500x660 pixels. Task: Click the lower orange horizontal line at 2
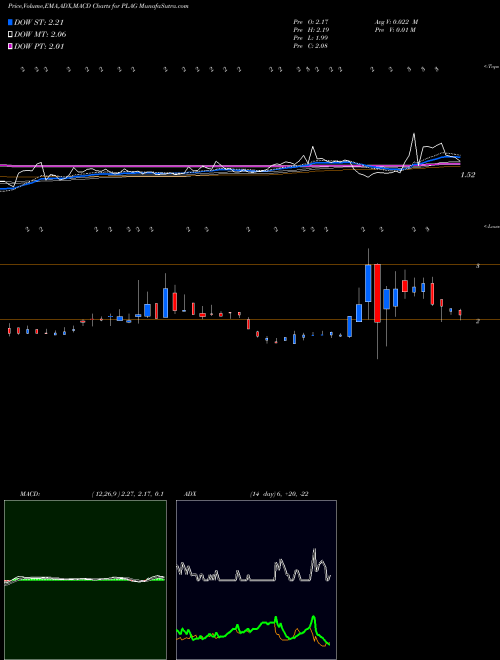pos(250,319)
